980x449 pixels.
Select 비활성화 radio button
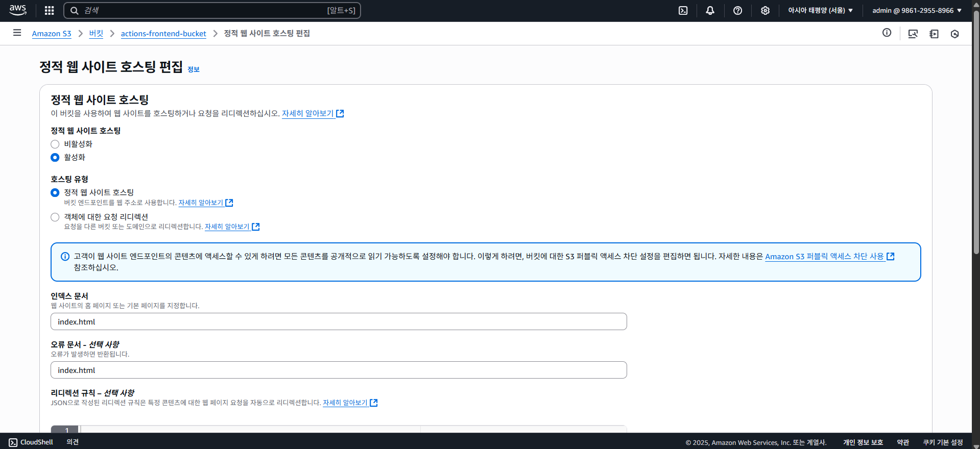pos(55,144)
